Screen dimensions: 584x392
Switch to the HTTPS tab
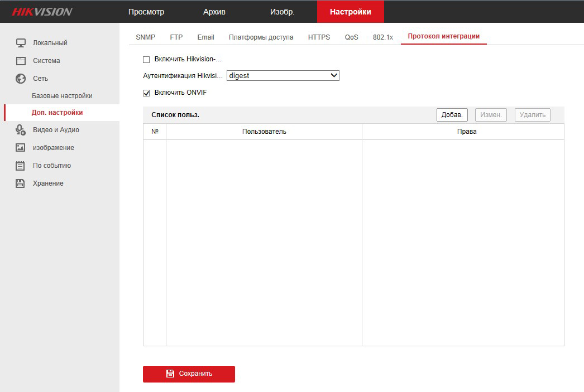(319, 37)
